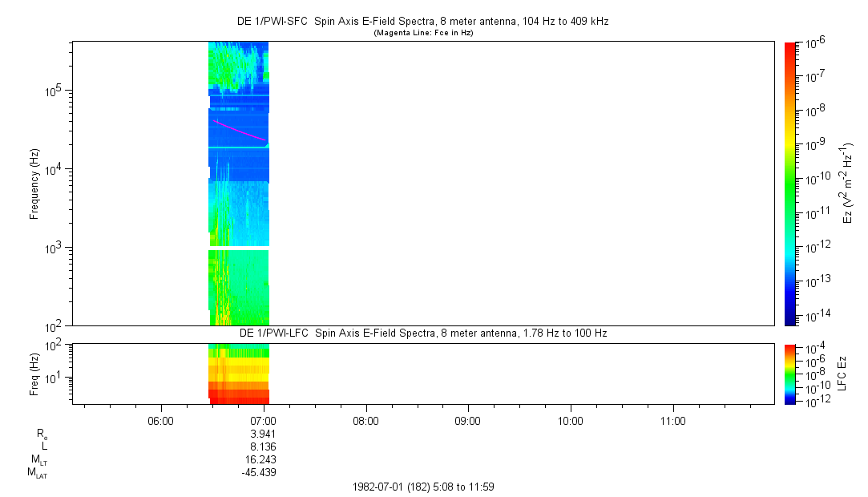The height and width of the screenshot is (497, 868).
Task: Click the "LFC Ez" color bar label
Action: pyautogui.click(x=842, y=374)
